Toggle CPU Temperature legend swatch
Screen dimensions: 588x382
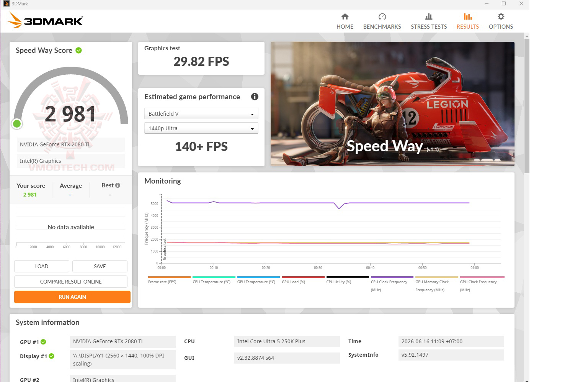[x=214, y=277]
